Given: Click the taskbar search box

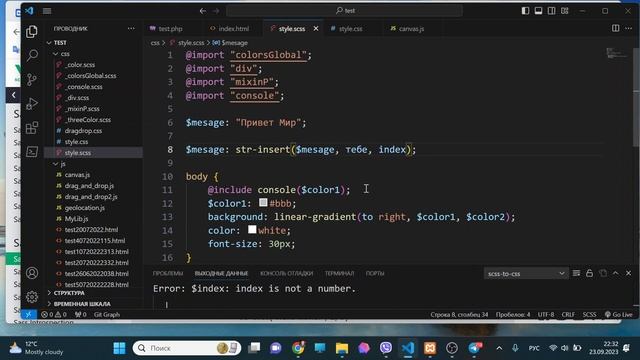Looking at the screenshot, I should (187, 348).
